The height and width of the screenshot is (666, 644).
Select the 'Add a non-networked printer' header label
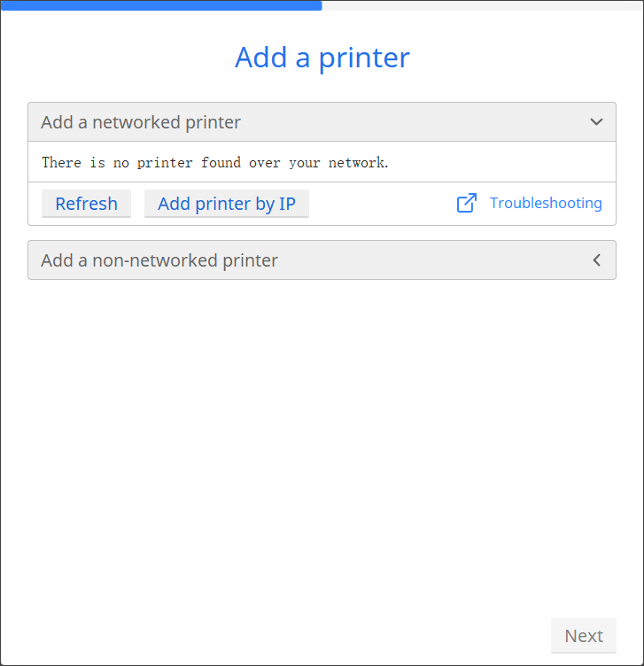click(159, 260)
